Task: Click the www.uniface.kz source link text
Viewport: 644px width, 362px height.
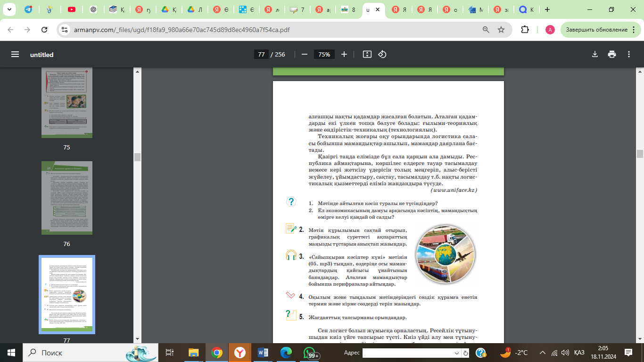Action: pyautogui.click(x=454, y=190)
